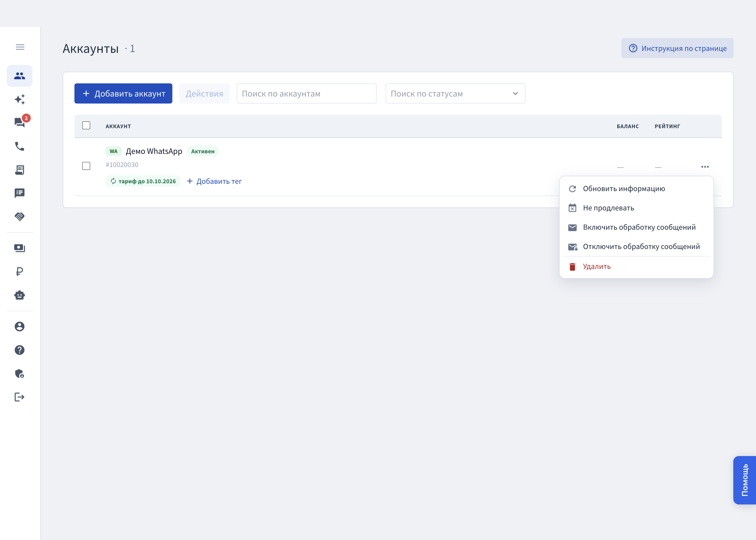Open three-dots menu for Демо WhatsApp
The image size is (756, 540).
[x=705, y=166]
